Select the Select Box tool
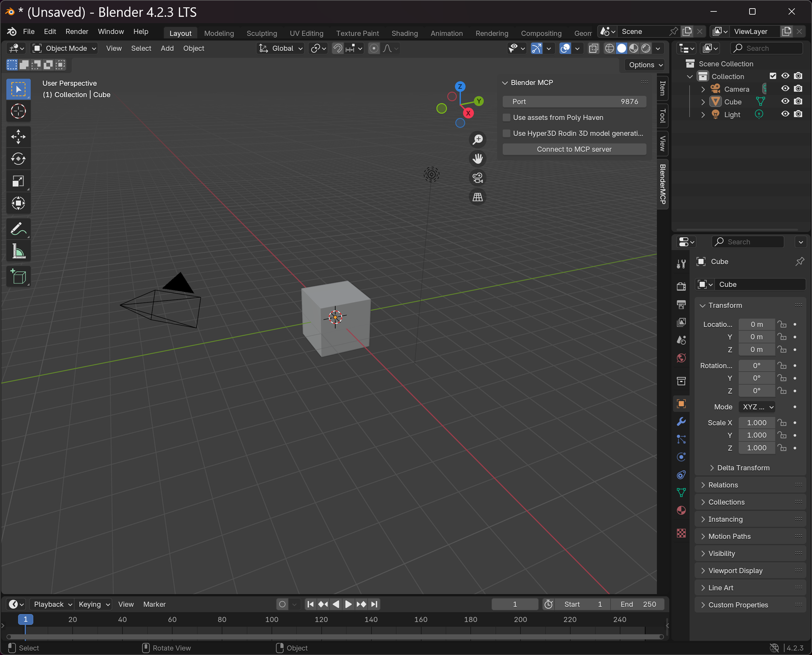 coord(18,89)
